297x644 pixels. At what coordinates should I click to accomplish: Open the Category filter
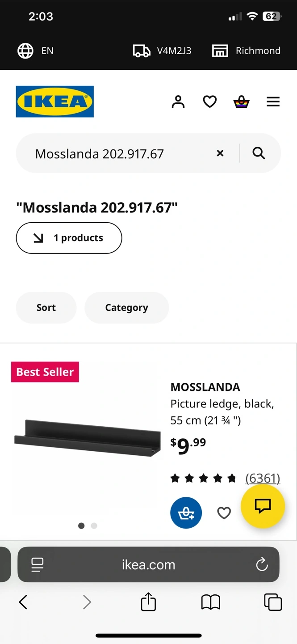coord(126,308)
